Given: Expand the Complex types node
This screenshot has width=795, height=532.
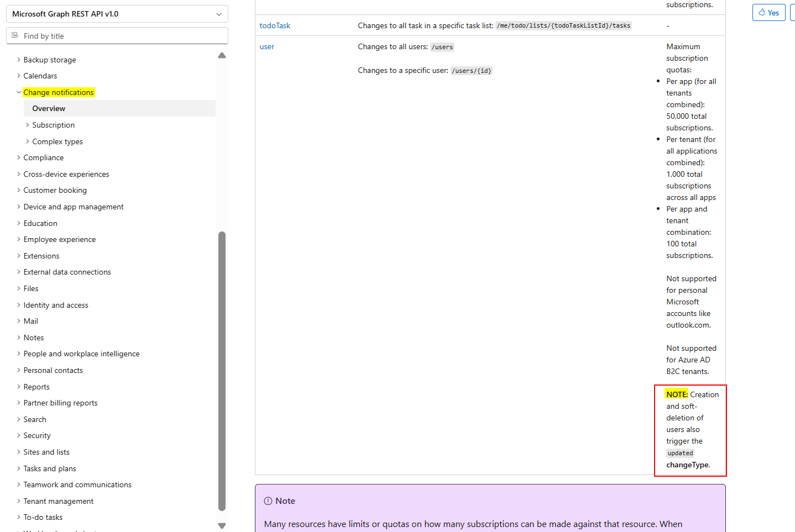Looking at the screenshot, I should (x=28, y=141).
